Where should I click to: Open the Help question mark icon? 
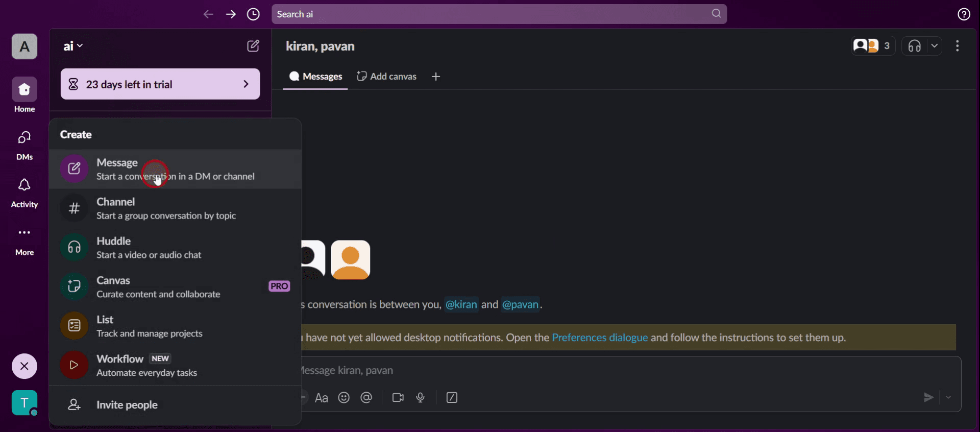964,14
